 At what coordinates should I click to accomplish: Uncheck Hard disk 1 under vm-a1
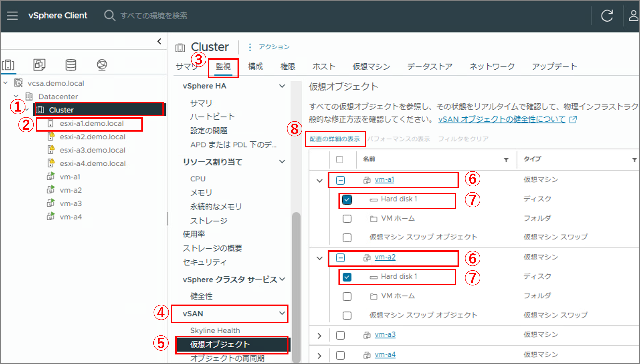[x=347, y=200]
